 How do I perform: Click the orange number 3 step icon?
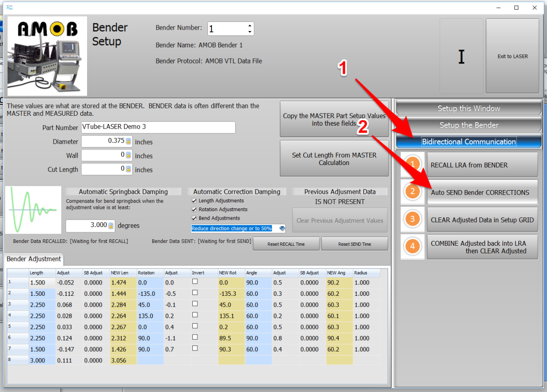pyautogui.click(x=413, y=219)
